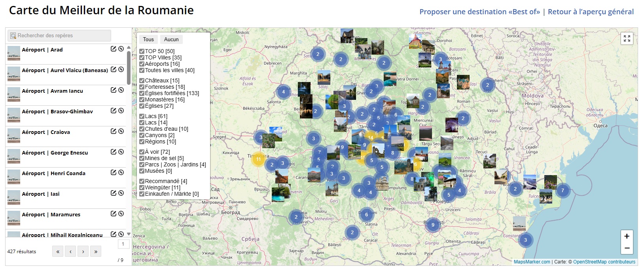Image resolution: width=644 pixels, height=273 pixels.
Task: Go to the next results page
Action: pyautogui.click(x=83, y=251)
